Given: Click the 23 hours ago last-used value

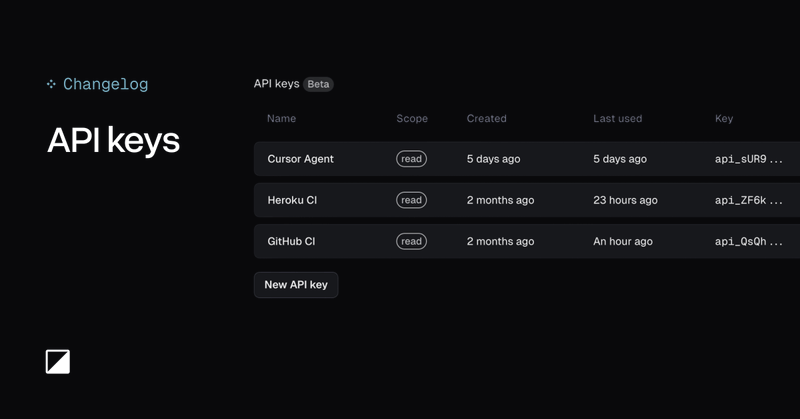Looking at the screenshot, I should point(625,200).
